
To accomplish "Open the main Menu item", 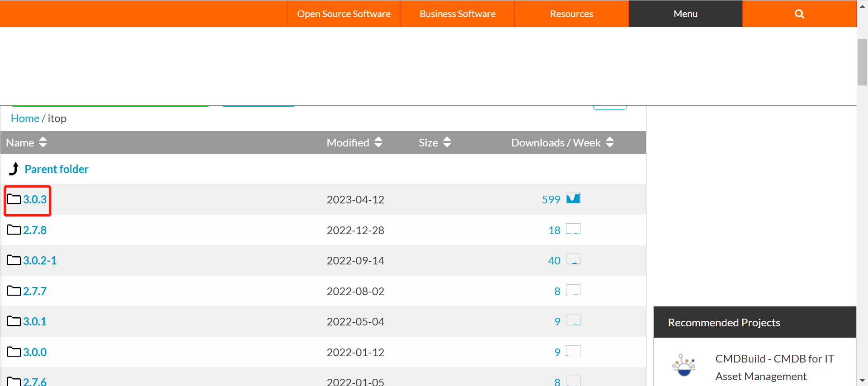I will click(x=685, y=14).
